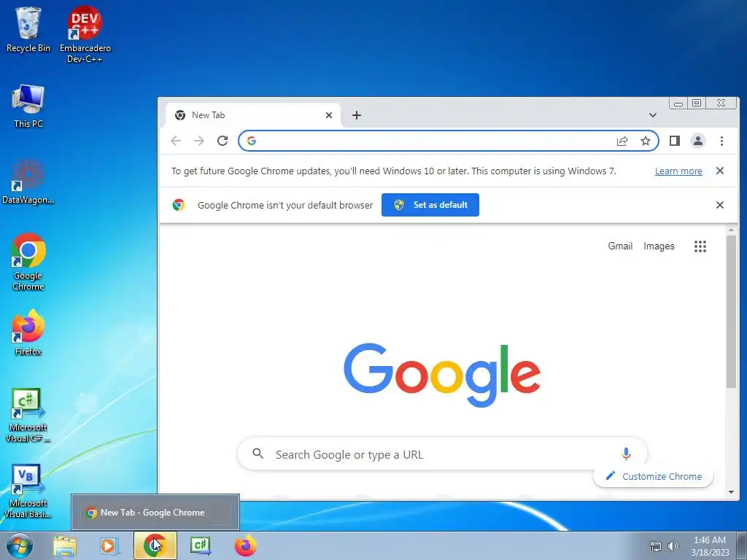The width and height of the screenshot is (747, 560).
Task: Open the Chrome side panel icon
Action: (x=675, y=141)
